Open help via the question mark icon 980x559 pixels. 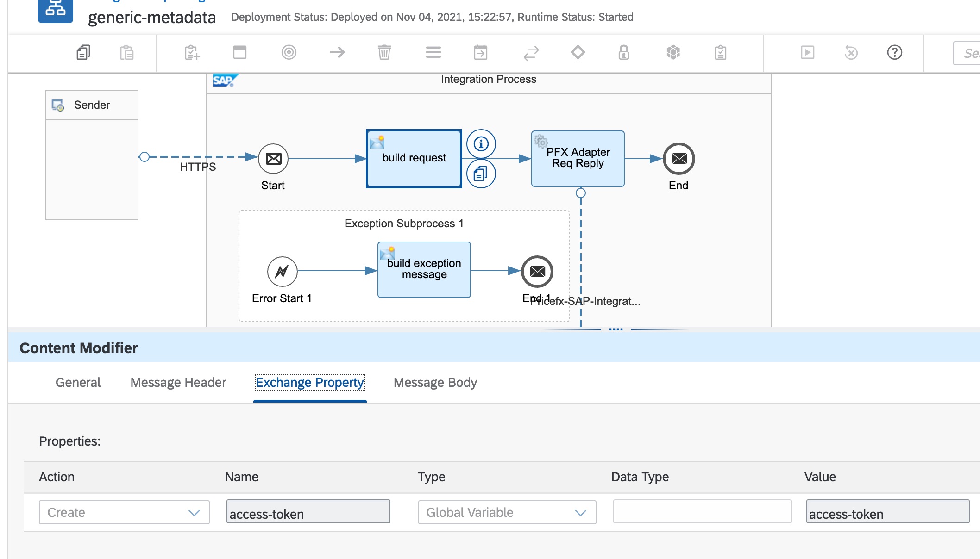click(894, 52)
